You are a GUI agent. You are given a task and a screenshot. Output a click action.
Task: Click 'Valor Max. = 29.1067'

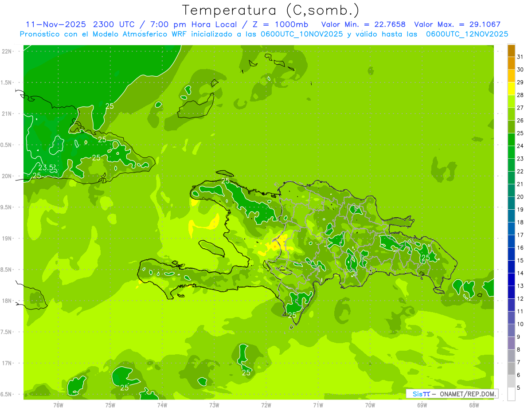coord(458,24)
